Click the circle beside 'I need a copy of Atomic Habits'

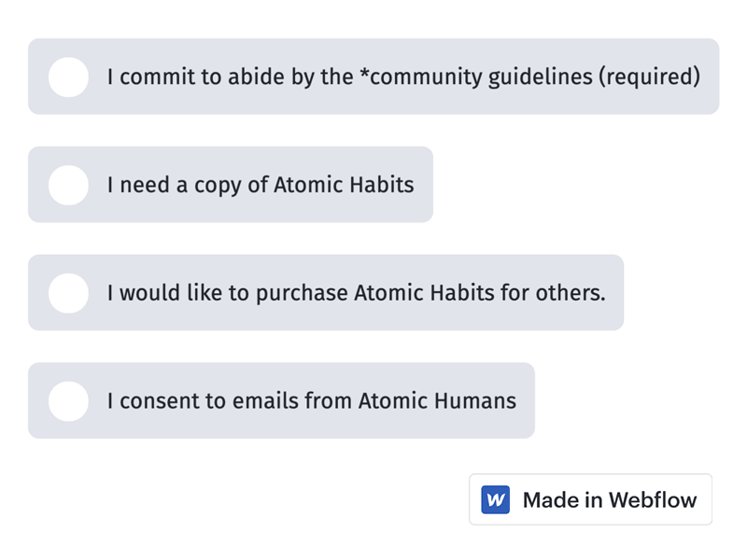point(67,185)
